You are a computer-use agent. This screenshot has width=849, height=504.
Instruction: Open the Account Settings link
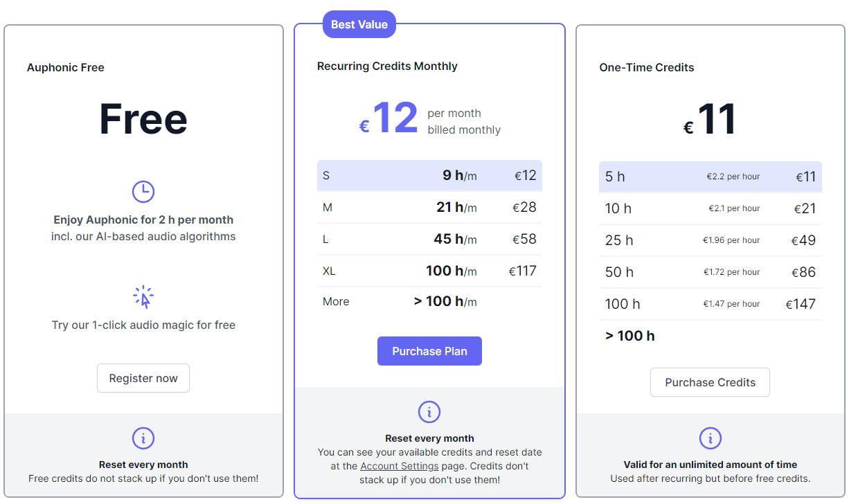pyautogui.click(x=400, y=466)
